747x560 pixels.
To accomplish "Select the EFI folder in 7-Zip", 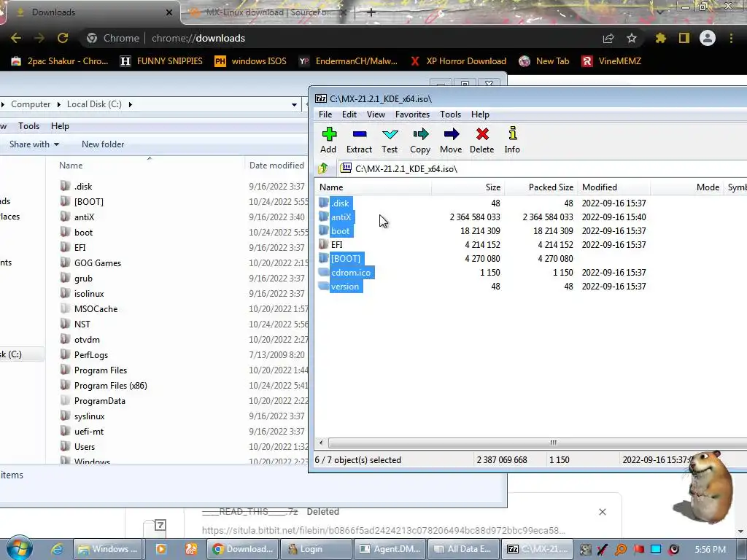I will pos(336,245).
